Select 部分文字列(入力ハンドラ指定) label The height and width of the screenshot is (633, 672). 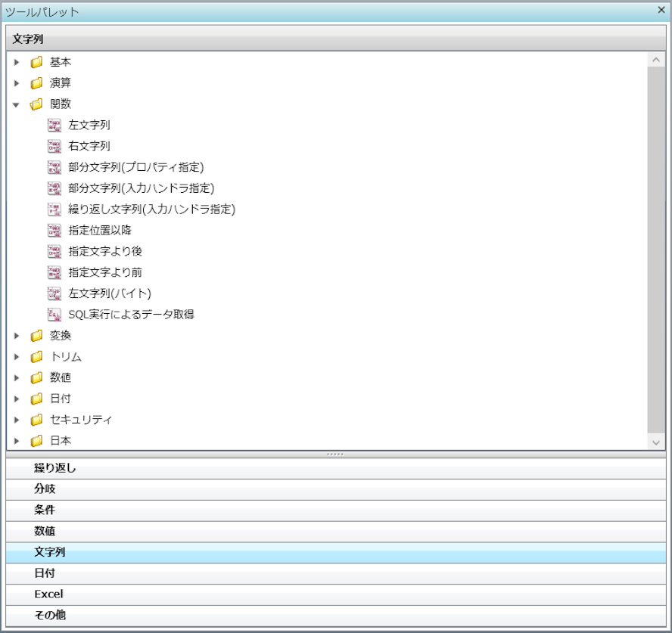[x=141, y=188]
